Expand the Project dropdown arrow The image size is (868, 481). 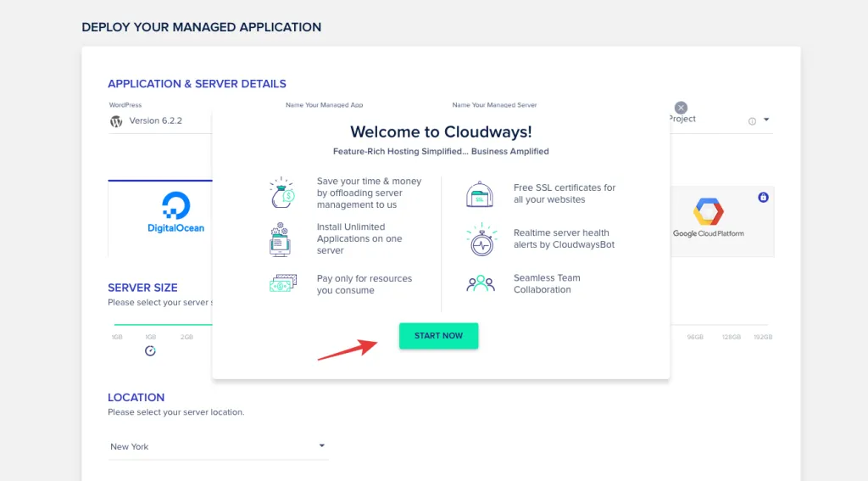click(766, 120)
